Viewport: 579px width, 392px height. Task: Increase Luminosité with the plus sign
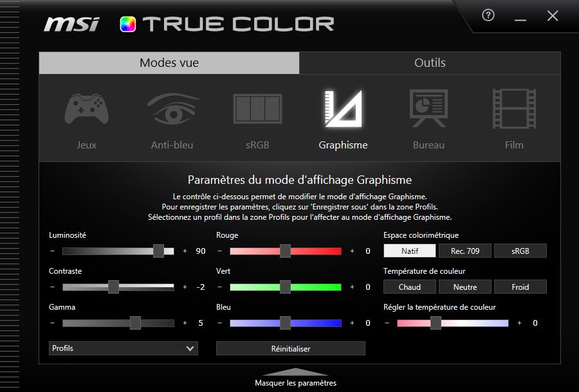[x=185, y=251]
